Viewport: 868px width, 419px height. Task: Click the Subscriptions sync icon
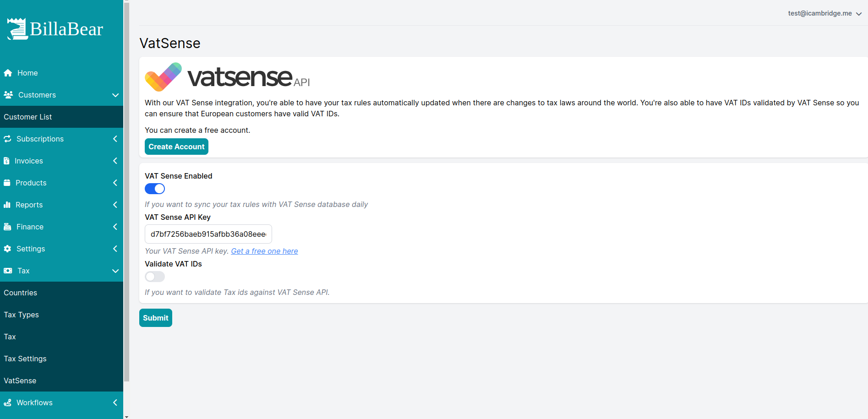(x=7, y=139)
